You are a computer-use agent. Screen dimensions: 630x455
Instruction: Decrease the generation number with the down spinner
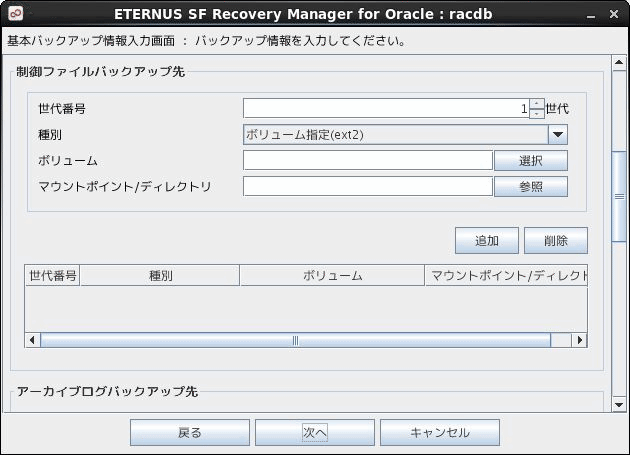(536, 113)
